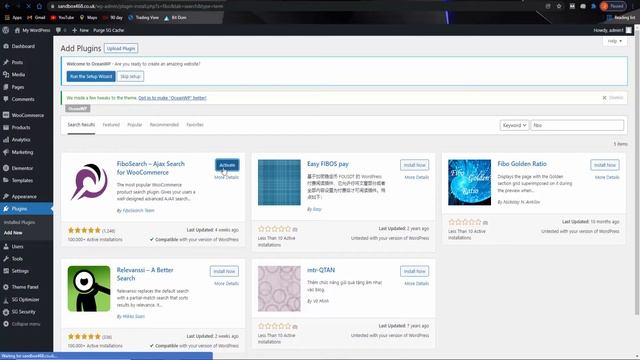Image resolution: width=640 pixels, height=360 pixels.
Task: Select the Search Results tab
Action: point(81,125)
